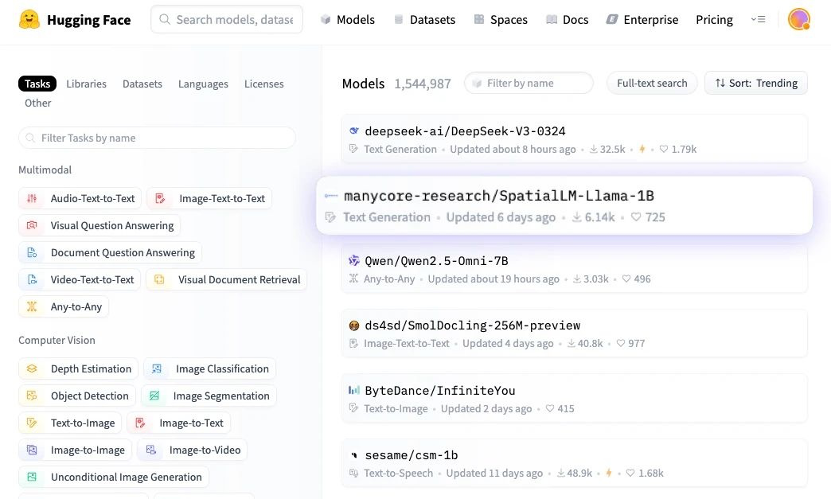Screen dimensions: 832x500
Task: Select the Object Detection task icon
Action: coord(32,396)
